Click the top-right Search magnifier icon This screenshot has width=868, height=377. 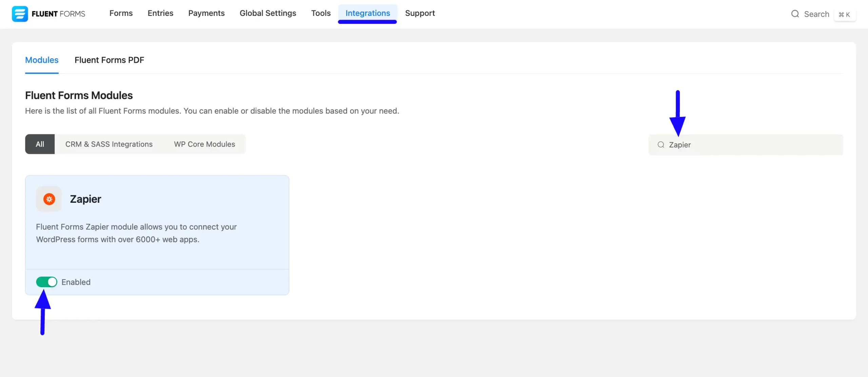click(x=795, y=14)
